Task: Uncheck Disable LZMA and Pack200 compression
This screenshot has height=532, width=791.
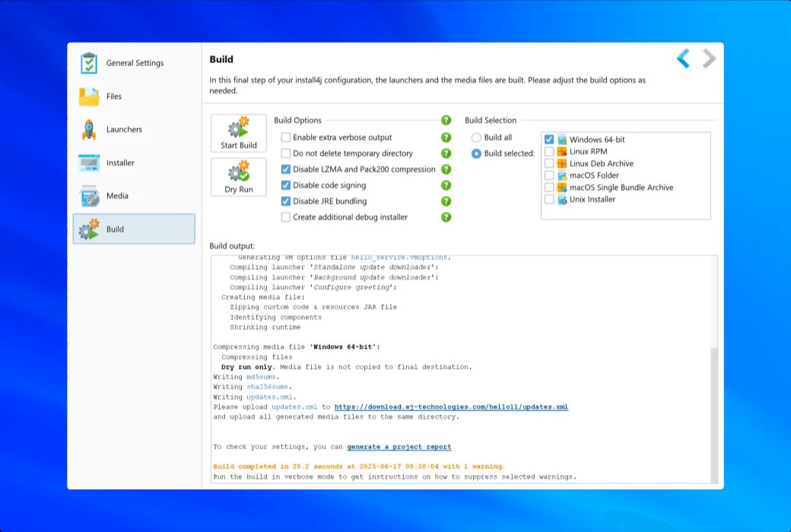Action: 285,169
